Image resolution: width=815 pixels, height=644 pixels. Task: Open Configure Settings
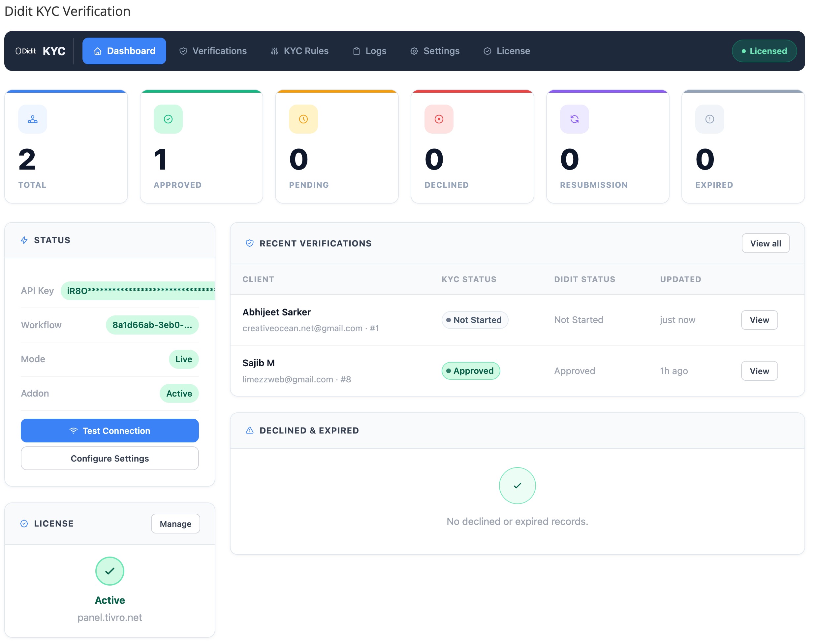(110, 459)
